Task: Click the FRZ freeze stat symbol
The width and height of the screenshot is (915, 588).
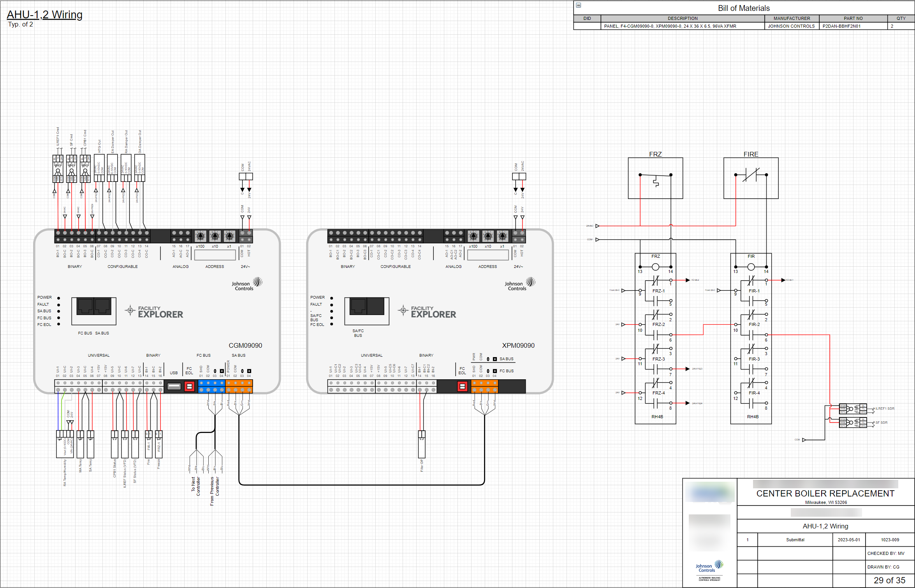Action: click(655, 177)
